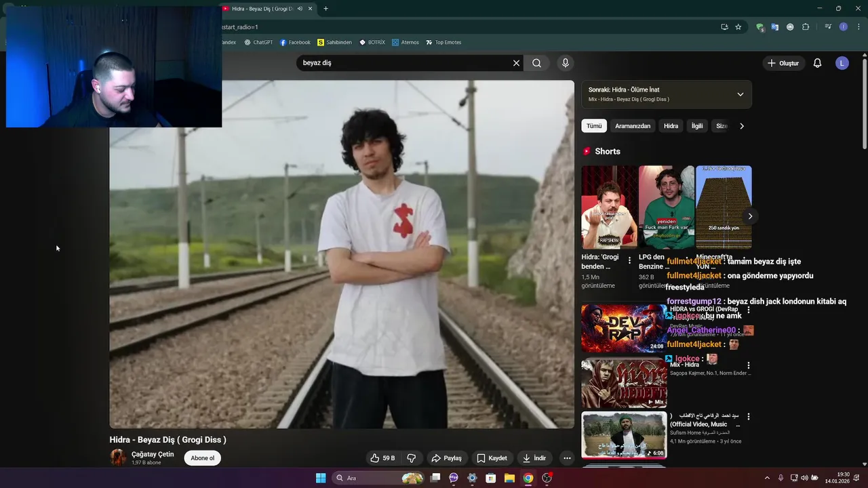The height and width of the screenshot is (488, 868).
Task: Show next Shorts with arrow button
Action: [750, 216]
